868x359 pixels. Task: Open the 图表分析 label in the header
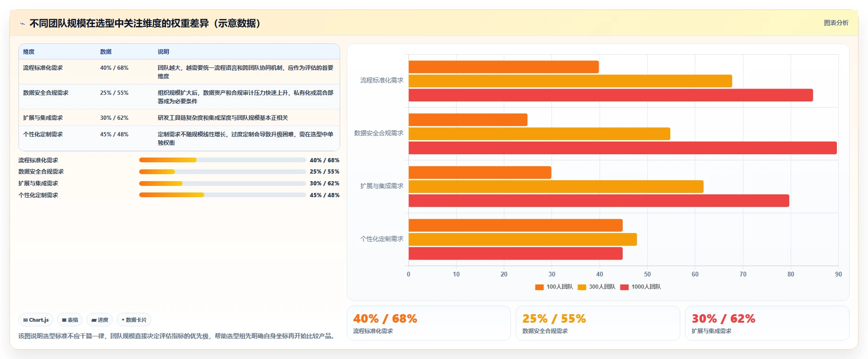click(x=836, y=23)
